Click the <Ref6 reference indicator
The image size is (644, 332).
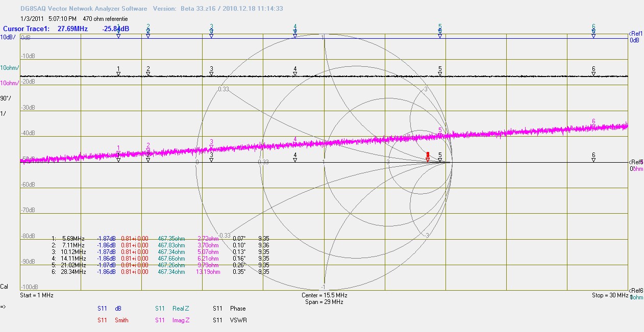pyautogui.click(x=636, y=290)
